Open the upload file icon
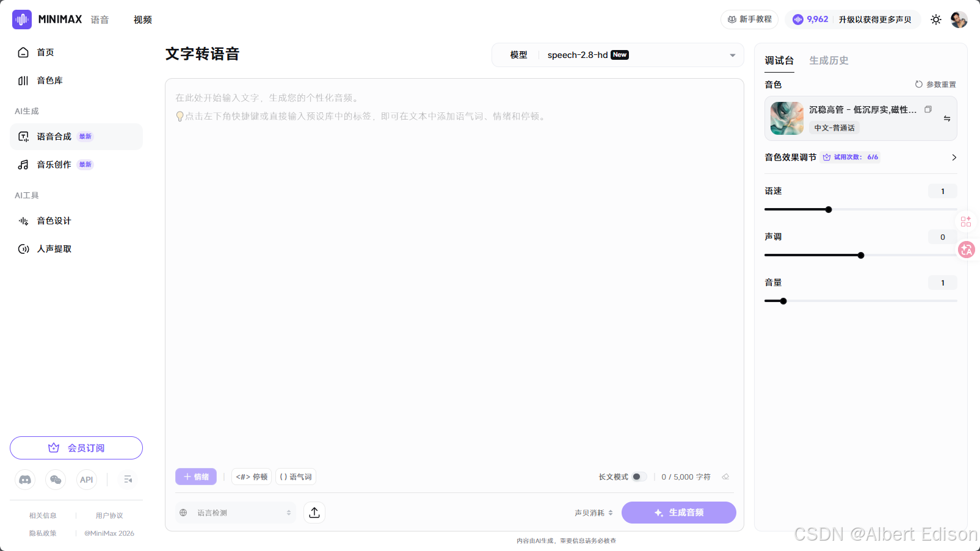This screenshot has width=980, height=551. click(314, 512)
